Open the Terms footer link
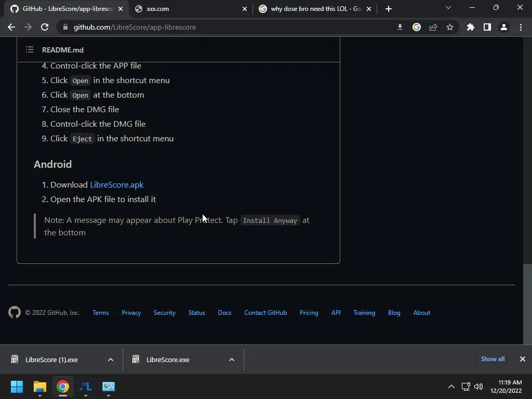This screenshot has width=532, height=399. 101,313
